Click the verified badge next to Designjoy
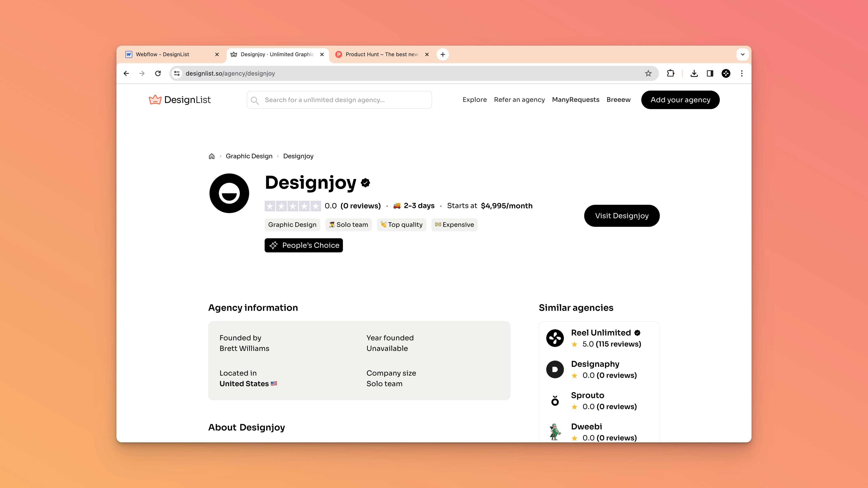The image size is (868, 488). 365,183
